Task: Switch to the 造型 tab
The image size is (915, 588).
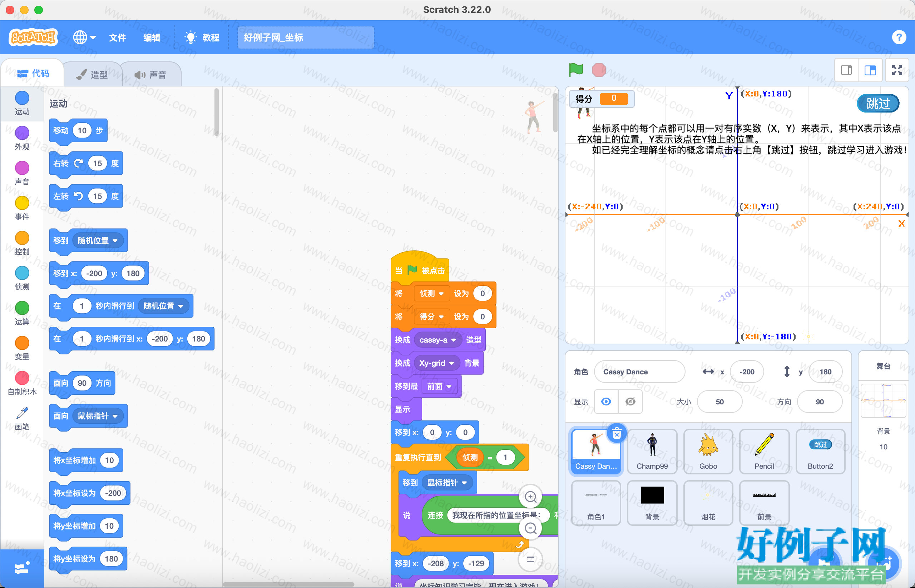Action: point(93,74)
